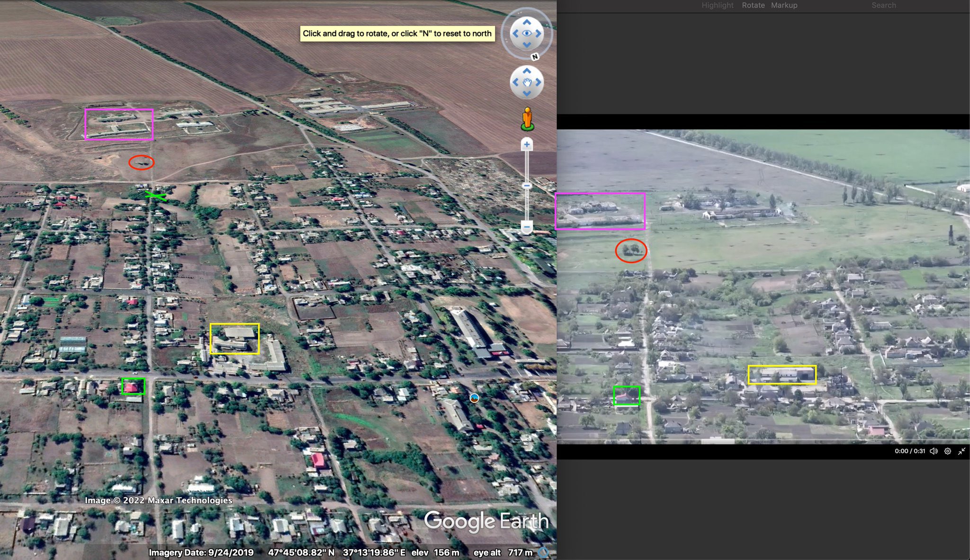The height and width of the screenshot is (560, 970).
Task: Click the Search field
Action: point(883,5)
